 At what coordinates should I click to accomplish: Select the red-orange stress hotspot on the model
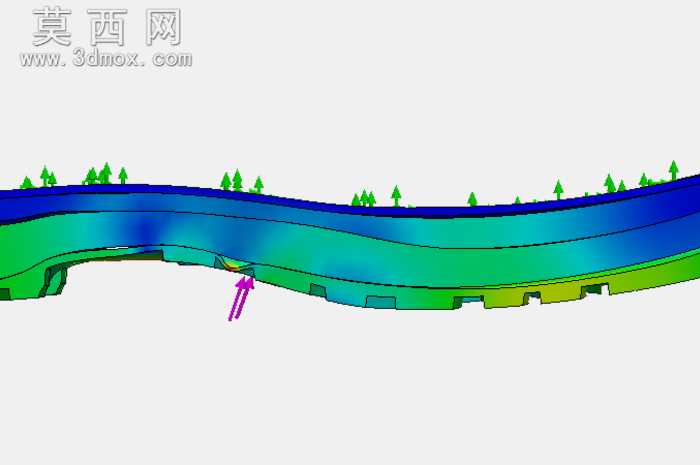(x=233, y=266)
